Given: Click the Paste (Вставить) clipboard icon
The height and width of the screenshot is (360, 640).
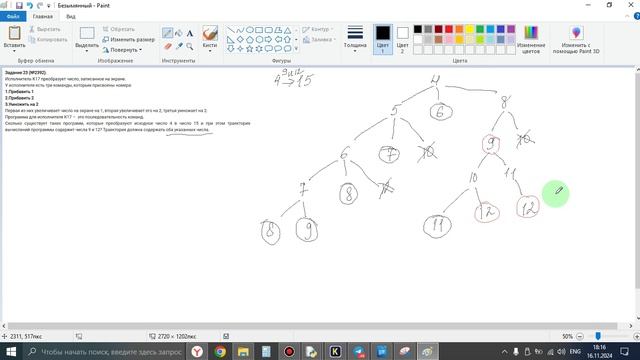Looking at the screenshot, I should (14, 33).
